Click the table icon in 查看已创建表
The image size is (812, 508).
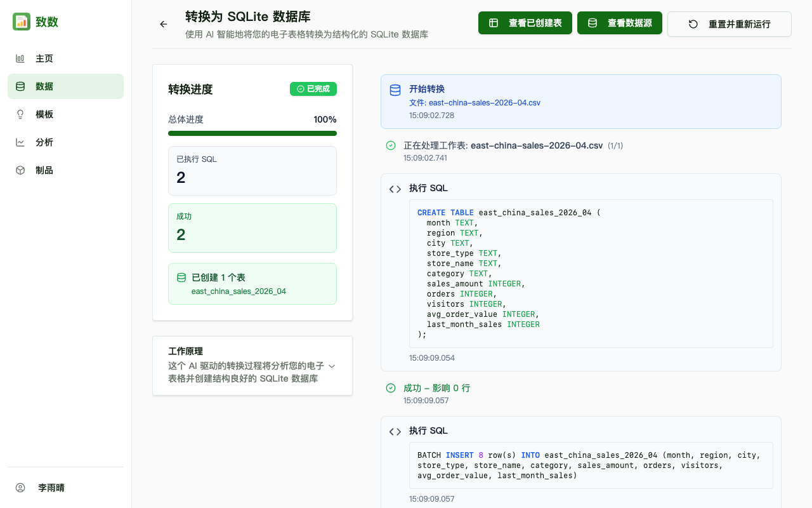pos(494,23)
